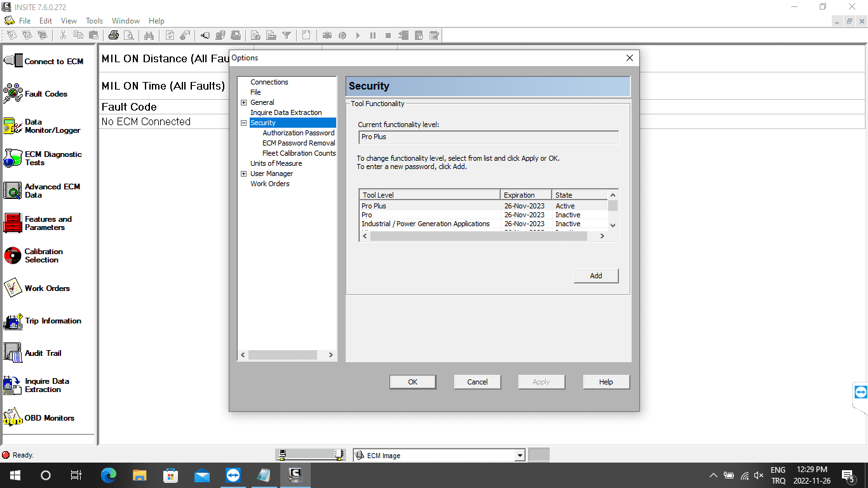Expand the User Manager tree node
868x488 pixels.
pyautogui.click(x=243, y=173)
